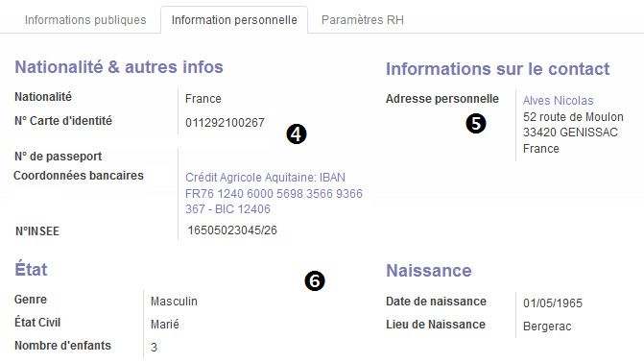Switch to the Informations publiques tab
Image resolution: width=644 pixels, height=363 pixels.
pos(85,20)
